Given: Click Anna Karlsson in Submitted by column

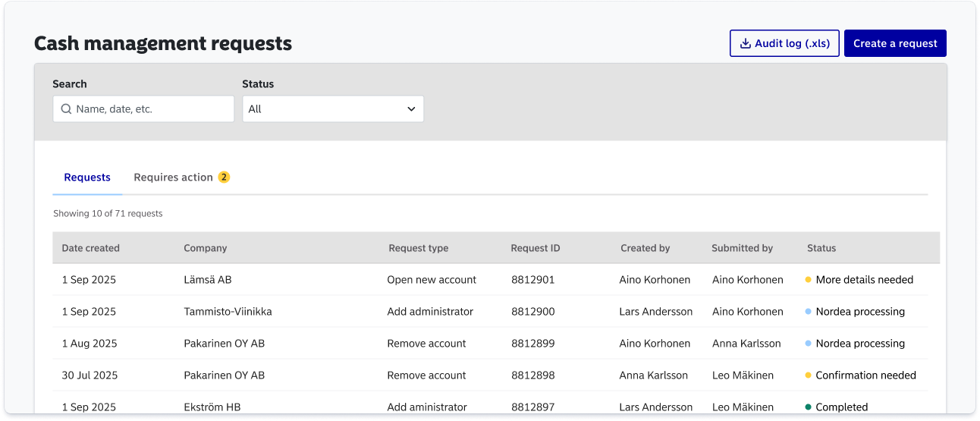Looking at the screenshot, I should (x=746, y=344).
